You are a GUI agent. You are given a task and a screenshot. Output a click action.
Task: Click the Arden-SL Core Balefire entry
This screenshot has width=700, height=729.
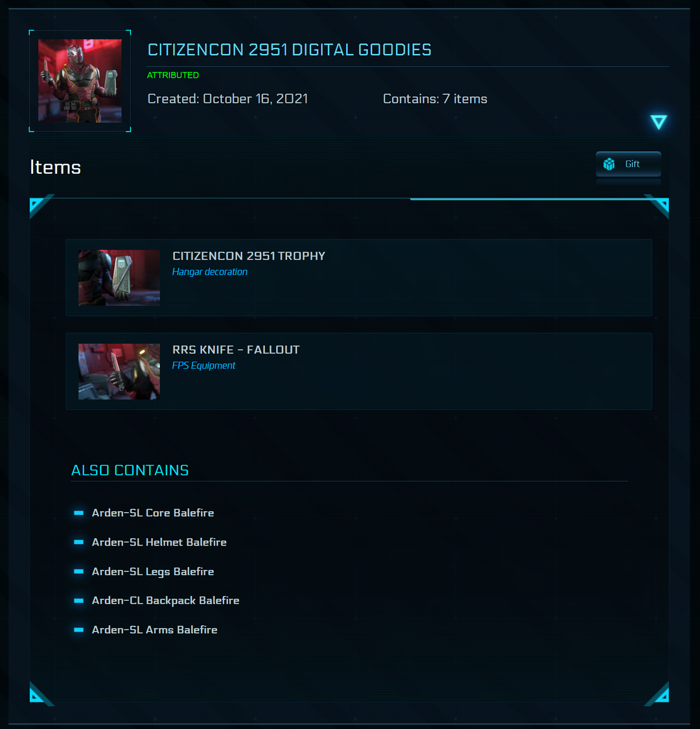pyautogui.click(x=153, y=513)
